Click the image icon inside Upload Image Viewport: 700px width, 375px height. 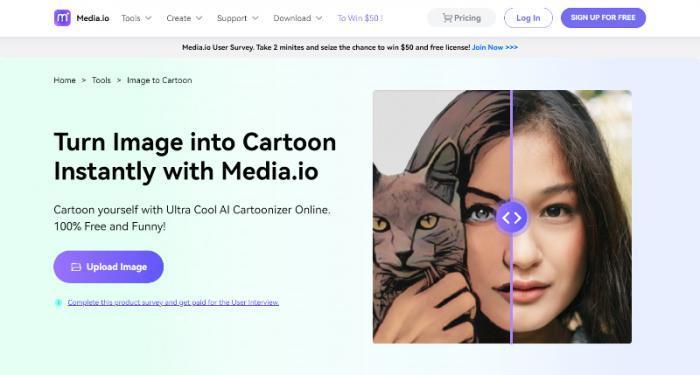pos(76,267)
